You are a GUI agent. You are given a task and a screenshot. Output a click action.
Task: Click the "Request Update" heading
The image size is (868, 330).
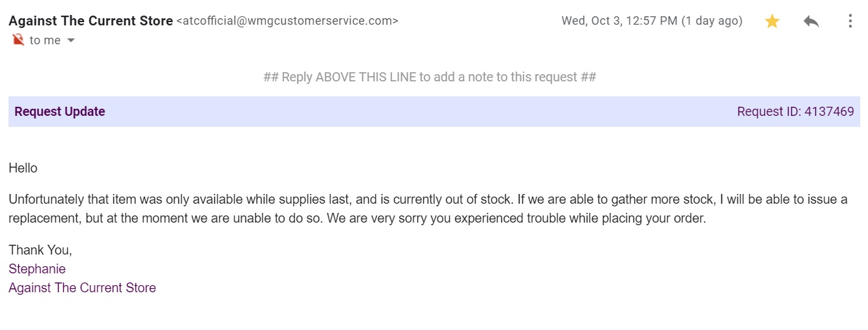60,112
